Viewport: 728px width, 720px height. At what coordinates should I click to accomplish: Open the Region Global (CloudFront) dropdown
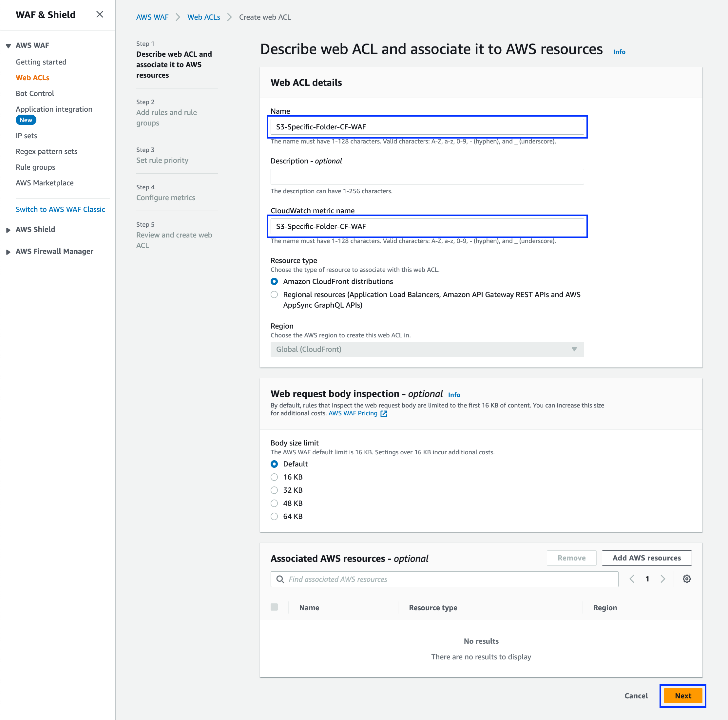(x=427, y=349)
